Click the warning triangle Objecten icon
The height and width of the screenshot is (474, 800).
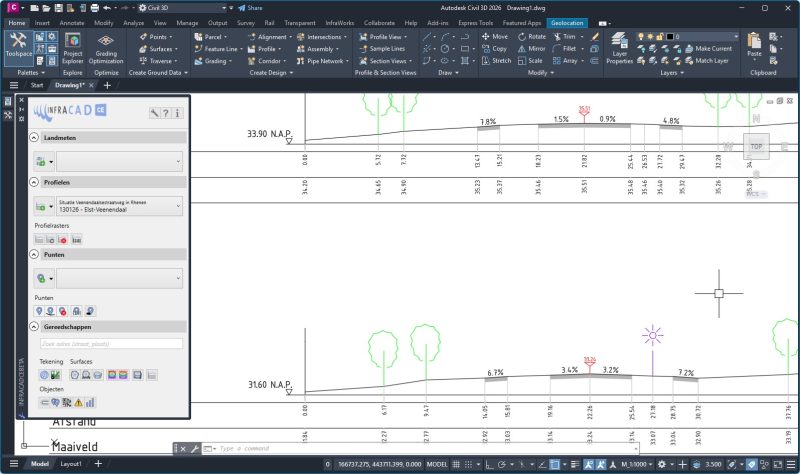click(x=78, y=403)
